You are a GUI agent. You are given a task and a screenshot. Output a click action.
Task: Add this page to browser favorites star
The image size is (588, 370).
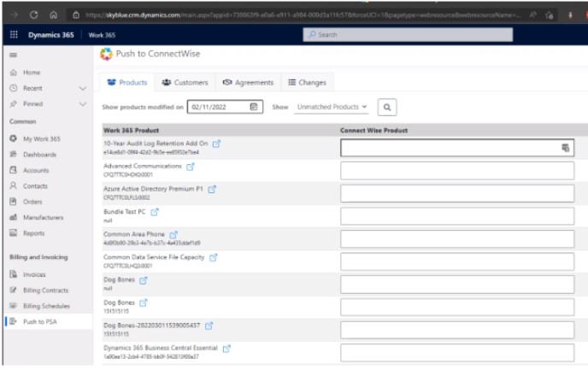(550, 15)
